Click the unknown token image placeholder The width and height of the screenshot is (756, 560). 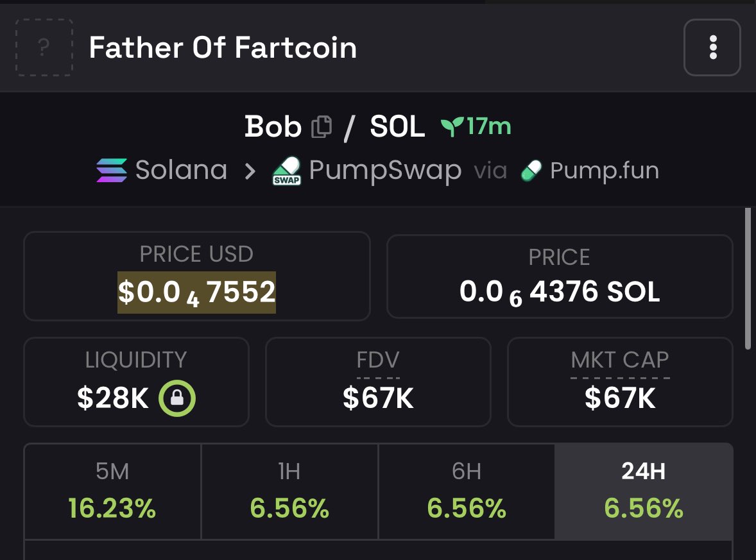tap(44, 47)
